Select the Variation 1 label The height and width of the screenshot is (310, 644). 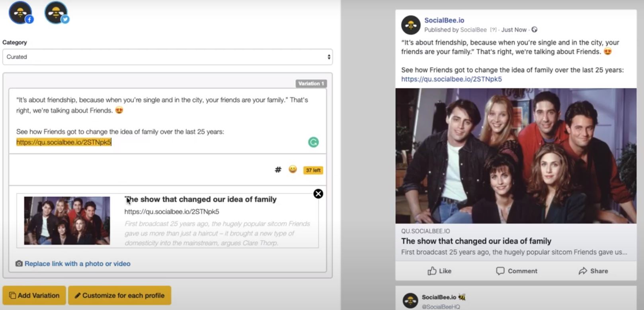pyautogui.click(x=311, y=84)
